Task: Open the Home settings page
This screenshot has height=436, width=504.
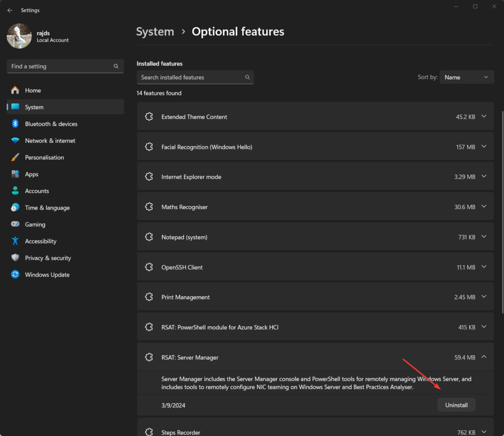Action: coord(65,90)
